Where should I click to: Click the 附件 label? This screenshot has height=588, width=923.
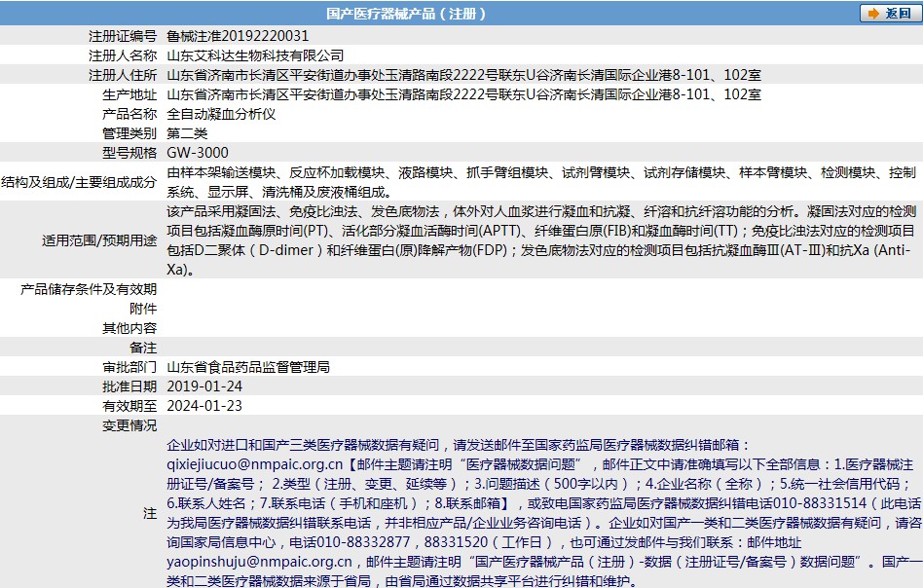tap(143, 309)
